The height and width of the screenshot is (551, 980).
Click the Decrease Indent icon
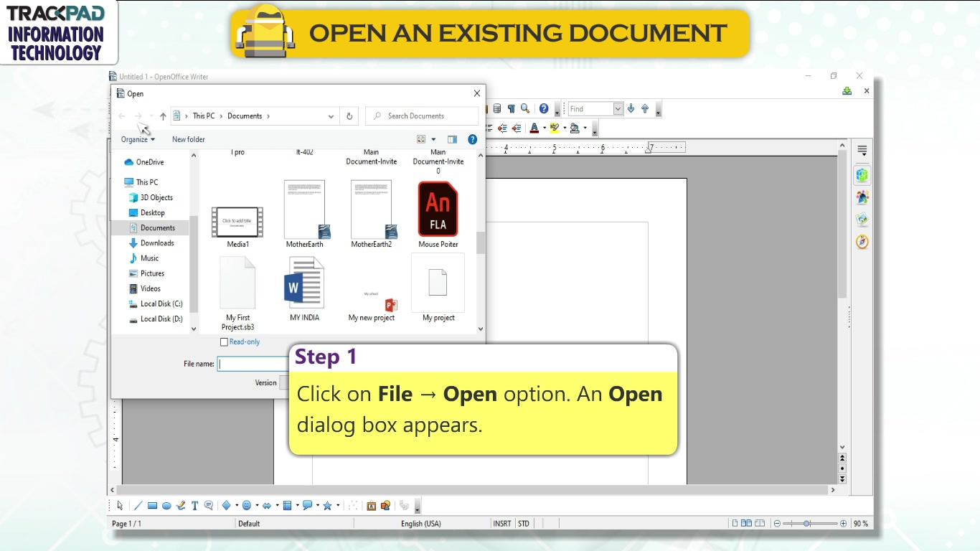coord(502,128)
